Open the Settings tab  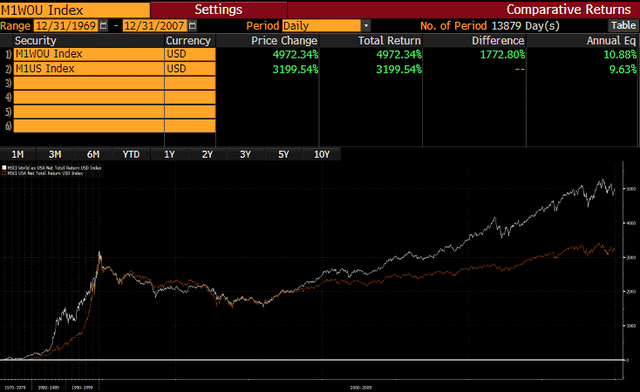[218, 9]
